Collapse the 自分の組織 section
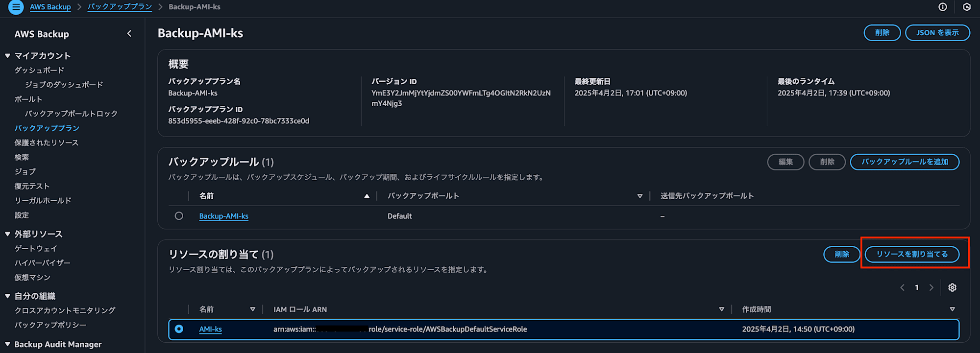 [x=8, y=296]
